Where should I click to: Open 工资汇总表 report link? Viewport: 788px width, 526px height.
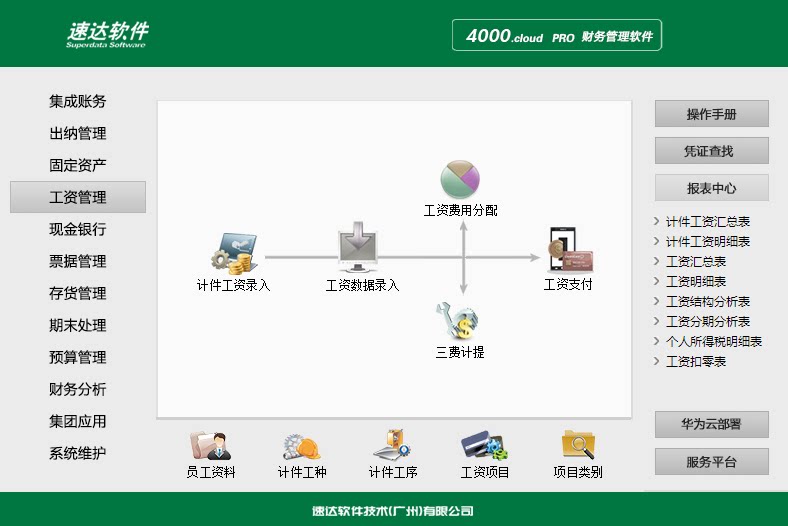696,262
